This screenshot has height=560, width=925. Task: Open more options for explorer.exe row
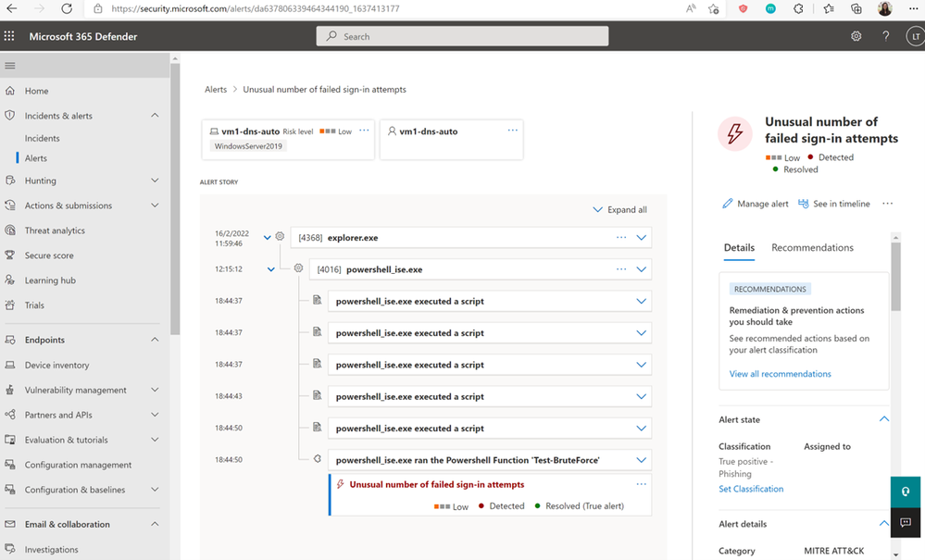[x=621, y=237]
